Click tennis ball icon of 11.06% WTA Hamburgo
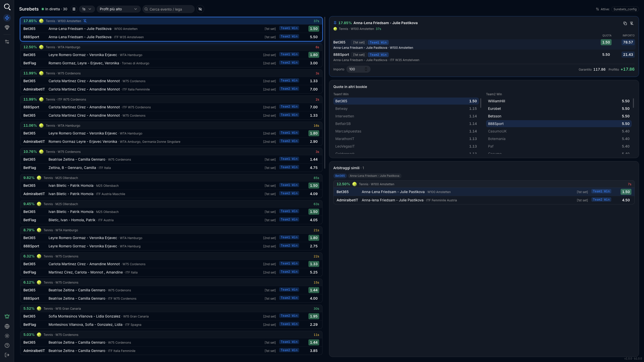The width and height of the screenshot is (644, 362). 41,125
